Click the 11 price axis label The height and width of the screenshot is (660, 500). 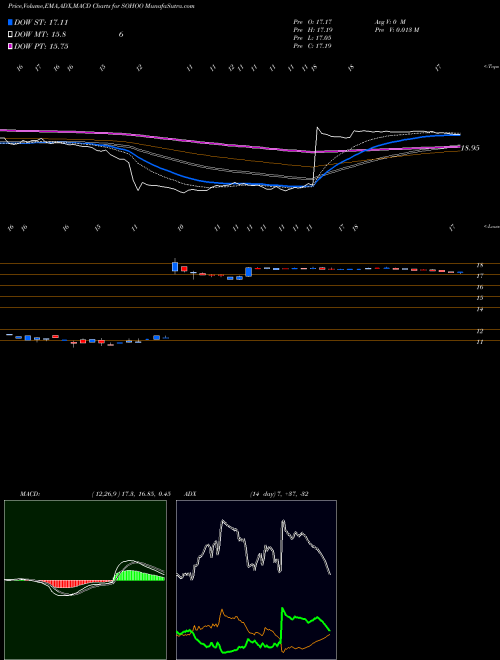click(479, 342)
